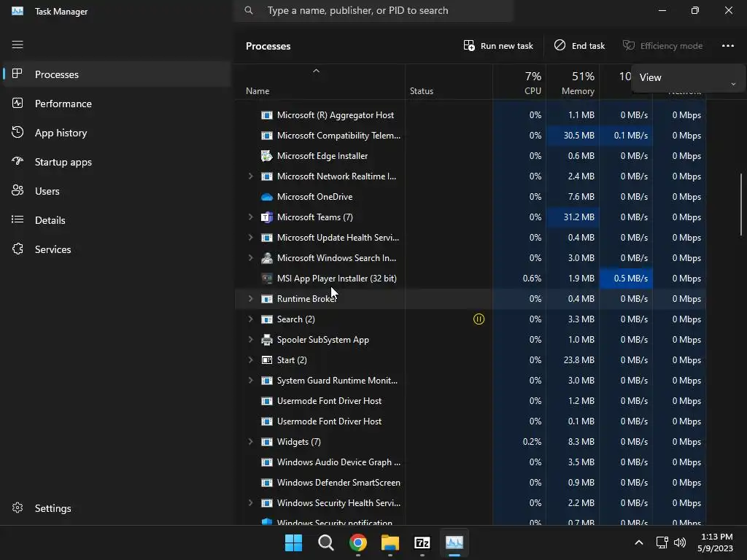Open taskbar Search

326,542
